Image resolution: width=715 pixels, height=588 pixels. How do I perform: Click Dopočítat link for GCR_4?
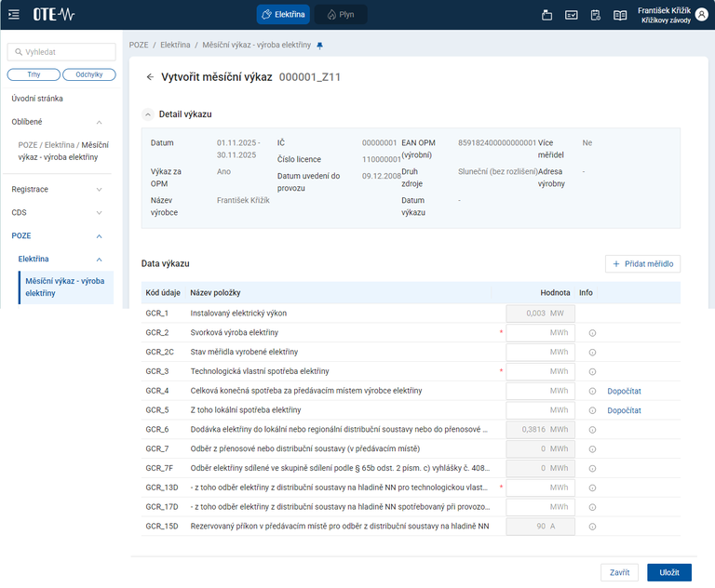click(x=625, y=391)
